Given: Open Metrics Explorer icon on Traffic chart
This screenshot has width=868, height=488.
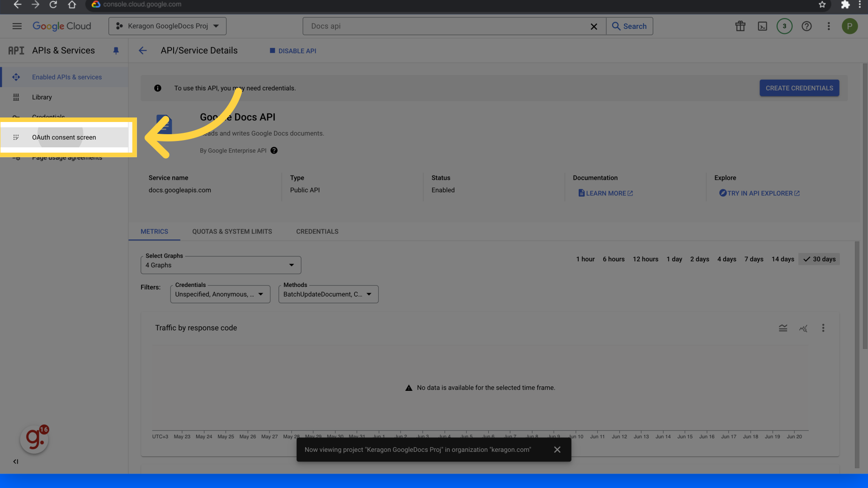Looking at the screenshot, I should 803,328.
